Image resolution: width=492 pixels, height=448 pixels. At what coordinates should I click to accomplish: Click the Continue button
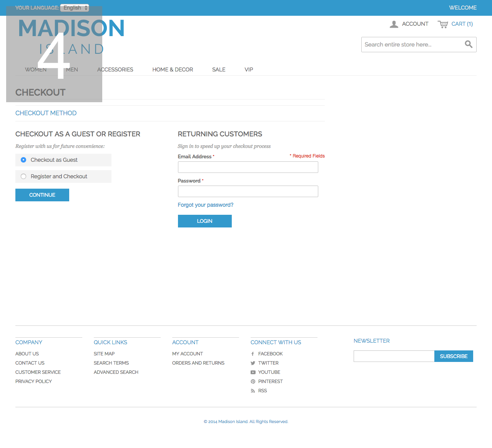coord(42,195)
